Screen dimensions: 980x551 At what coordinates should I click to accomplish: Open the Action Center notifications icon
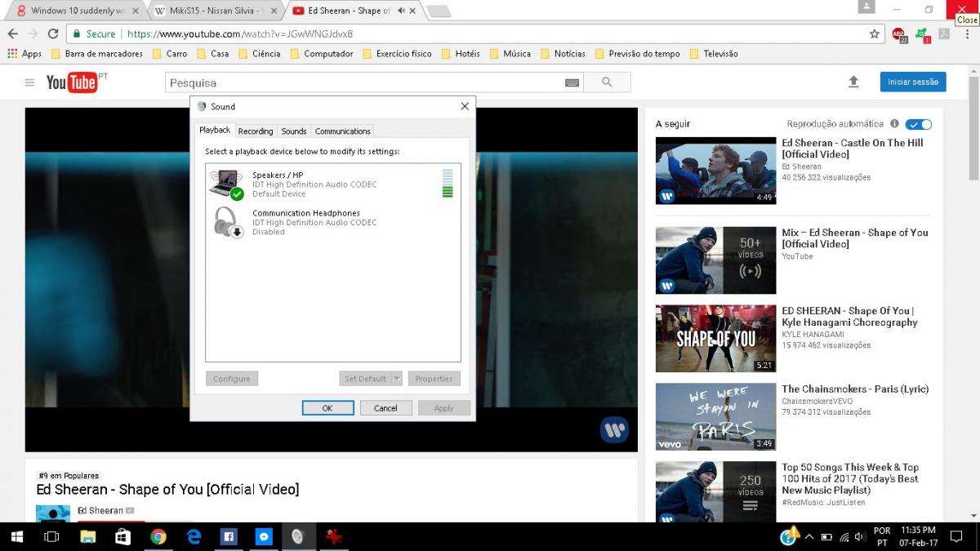click(956, 536)
